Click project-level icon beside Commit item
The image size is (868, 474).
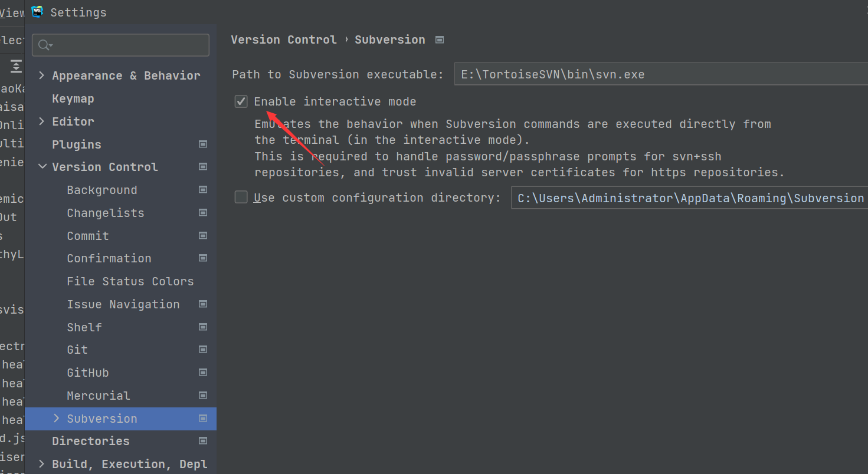point(203,235)
